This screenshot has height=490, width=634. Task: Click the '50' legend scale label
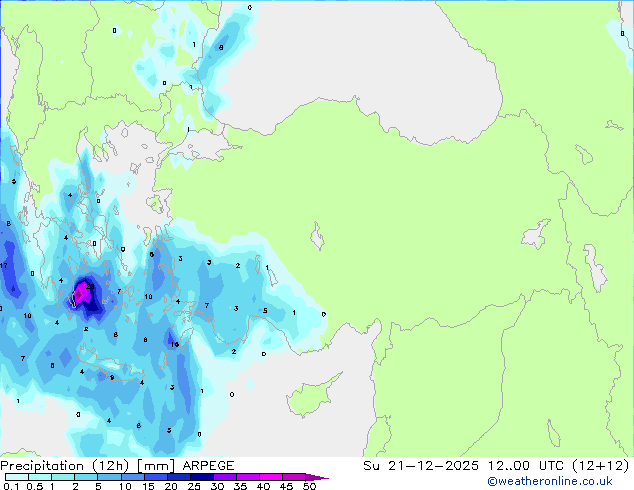tap(310, 486)
